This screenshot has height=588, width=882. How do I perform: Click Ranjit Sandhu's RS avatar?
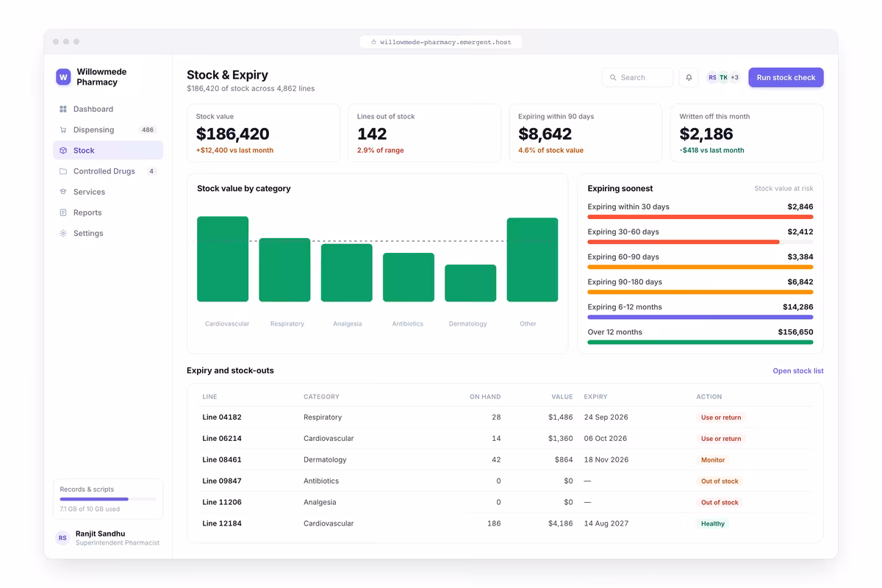click(62, 538)
